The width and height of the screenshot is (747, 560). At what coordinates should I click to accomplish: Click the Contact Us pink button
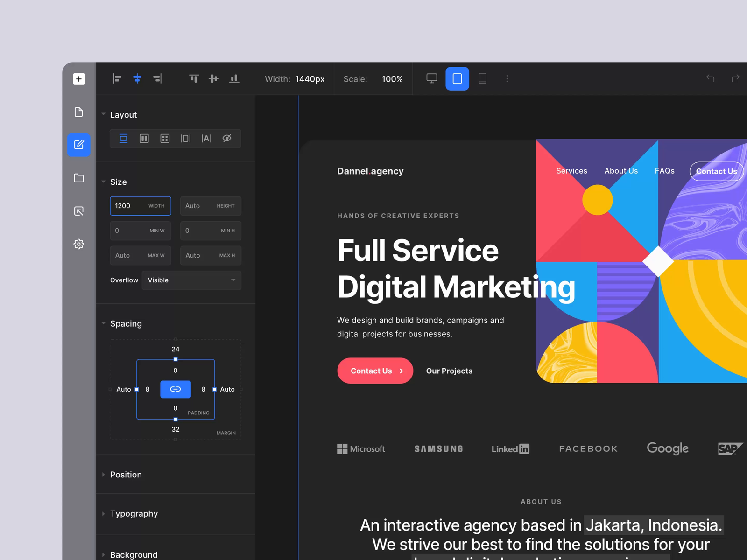click(x=375, y=371)
